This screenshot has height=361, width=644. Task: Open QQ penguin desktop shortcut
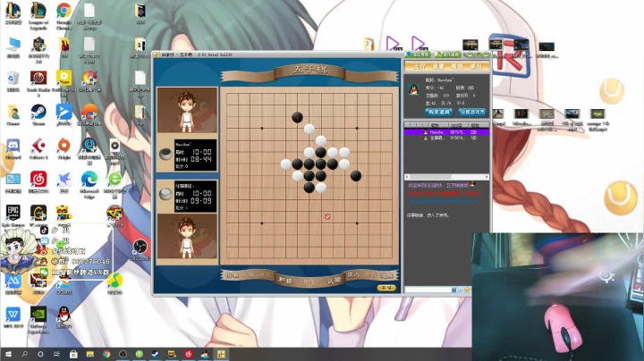point(64,315)
